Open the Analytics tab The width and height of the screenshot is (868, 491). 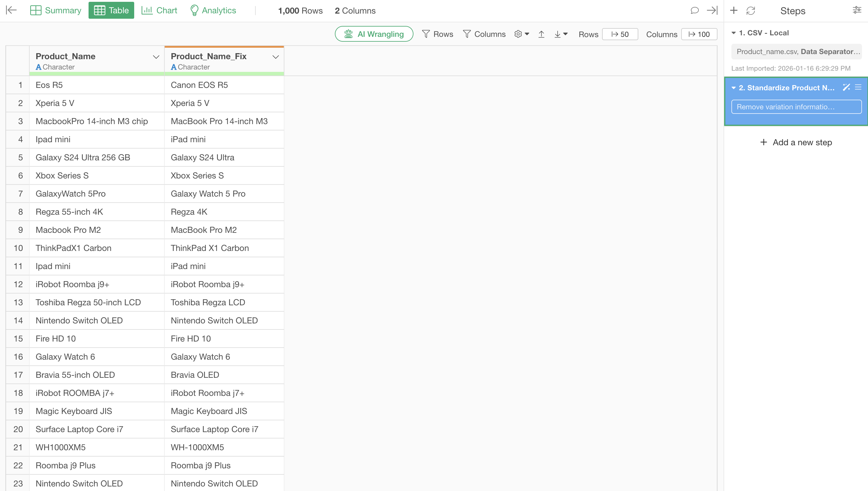coord(213,11)
